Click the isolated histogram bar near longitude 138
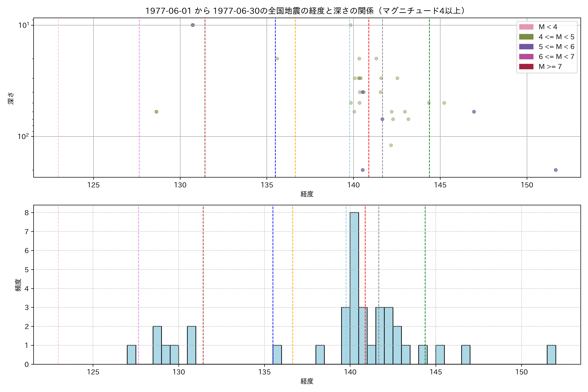Screen dimensions: 588x392 (320, 354)
